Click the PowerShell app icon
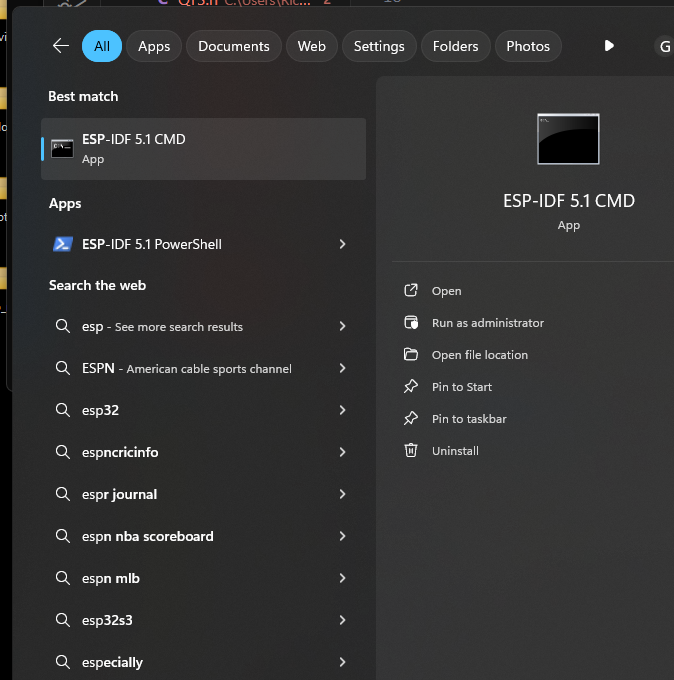 click(62, 244)
